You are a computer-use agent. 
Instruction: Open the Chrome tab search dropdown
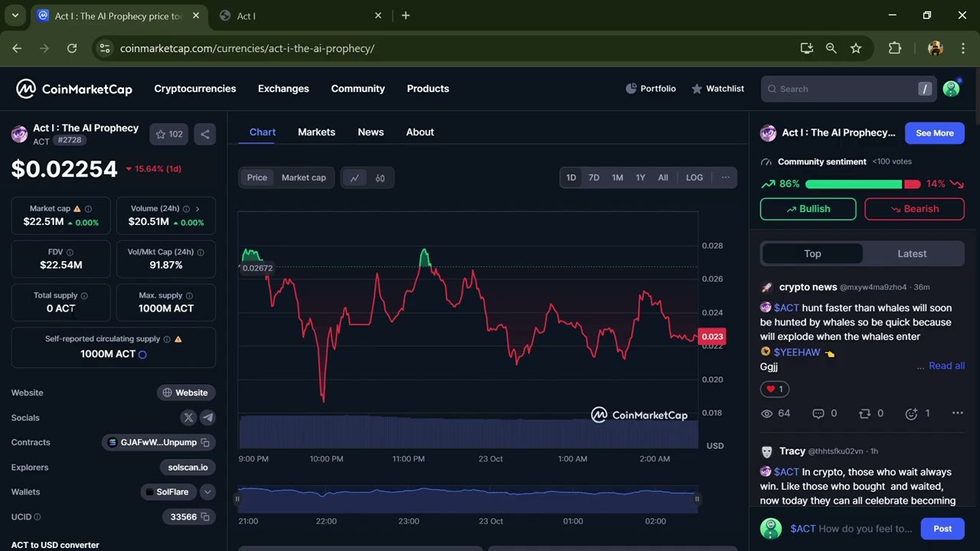[15, 15]
